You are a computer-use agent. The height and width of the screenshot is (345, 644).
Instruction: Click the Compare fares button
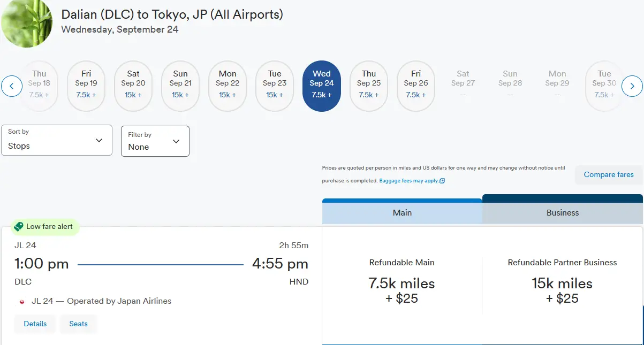click(x=608, y=174)
